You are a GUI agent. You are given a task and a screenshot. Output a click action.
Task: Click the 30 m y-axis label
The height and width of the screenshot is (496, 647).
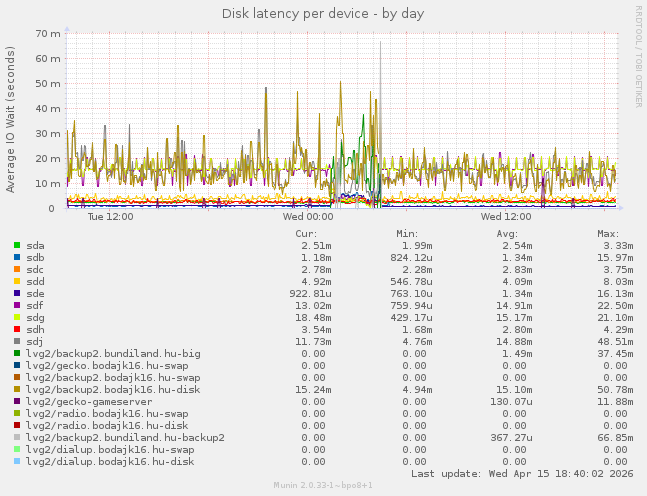(x=48, y=134)
